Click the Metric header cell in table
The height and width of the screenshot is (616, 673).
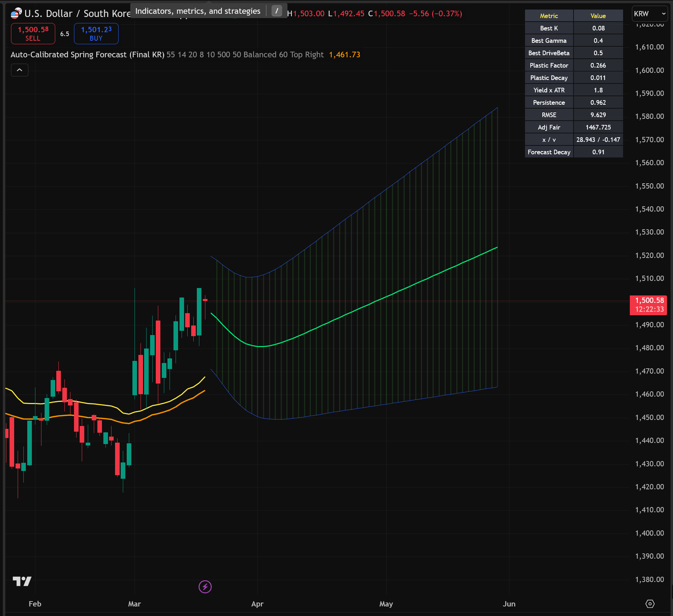549,16
